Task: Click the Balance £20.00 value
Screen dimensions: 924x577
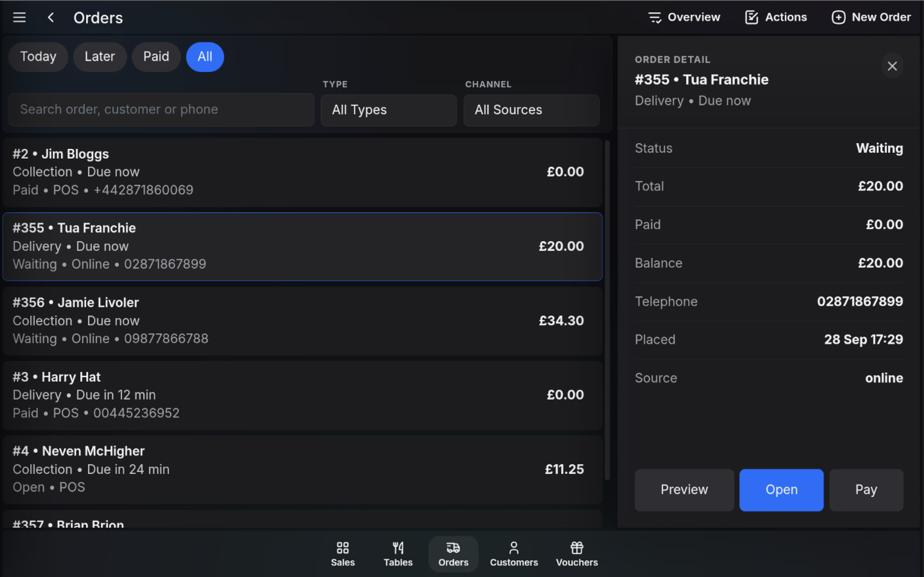Action: click(x=880, y=263)
